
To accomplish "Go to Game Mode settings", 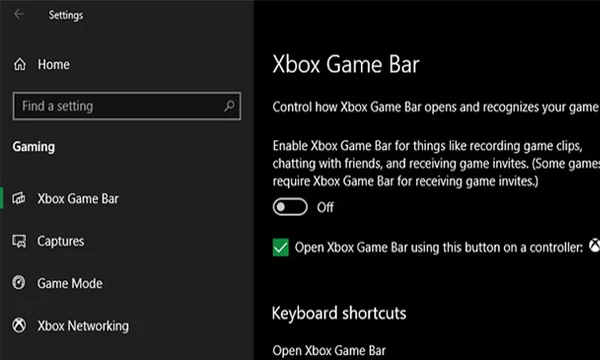I will pos(70,283).
